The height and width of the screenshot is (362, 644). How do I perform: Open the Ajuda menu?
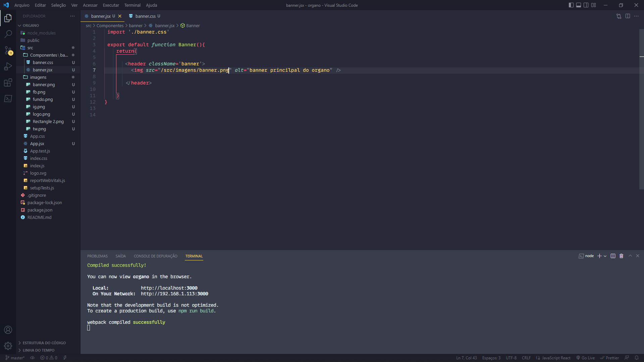pyautogui.click(x=151, y=5)
